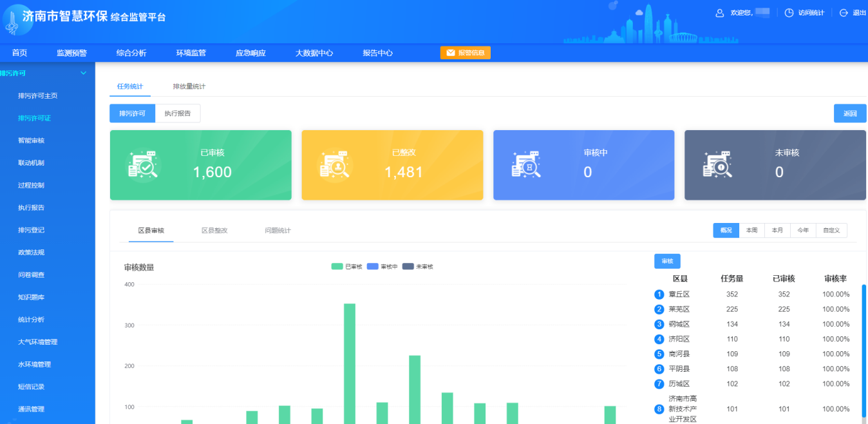
Task: Click the 返回 button
Action: 849,113
